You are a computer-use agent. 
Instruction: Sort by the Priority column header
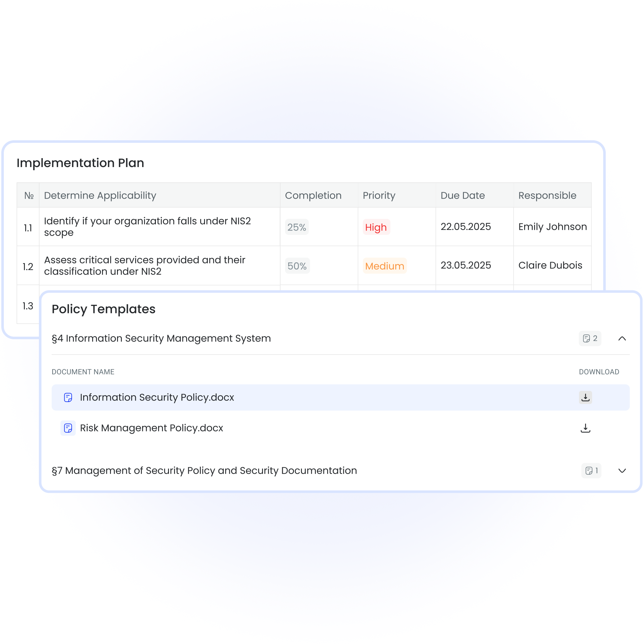(x=379, y=195)
